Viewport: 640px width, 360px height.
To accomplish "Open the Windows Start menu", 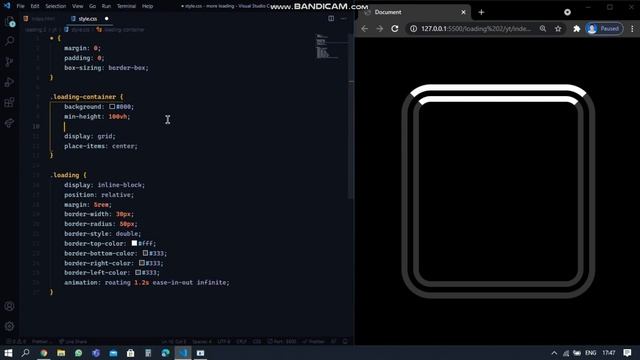I will click(8, 353).
